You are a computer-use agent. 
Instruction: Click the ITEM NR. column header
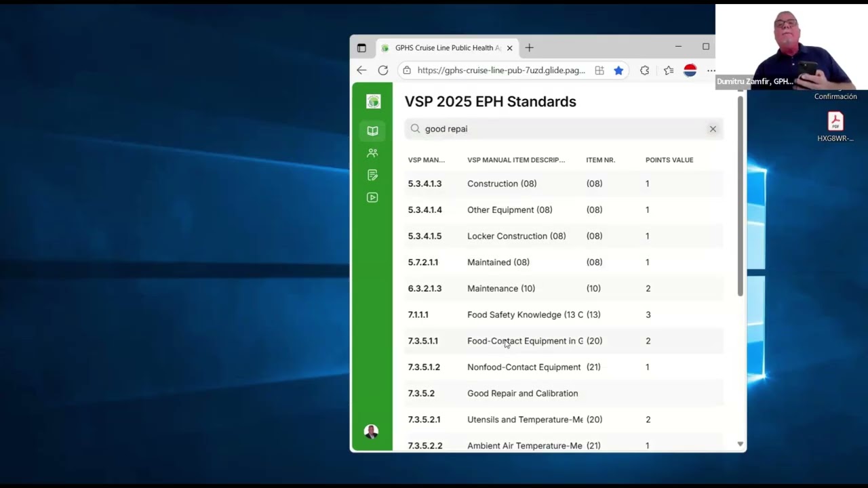coord(601,160)
